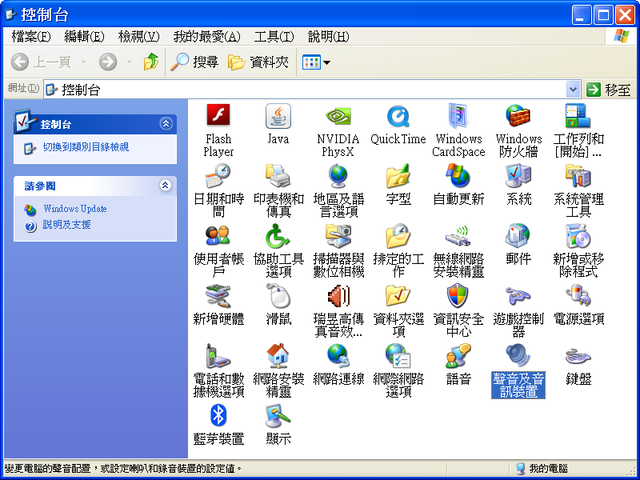Open 工作列和[開始] taskbar settings icon

pyautogui.click(x=578, y=116)
